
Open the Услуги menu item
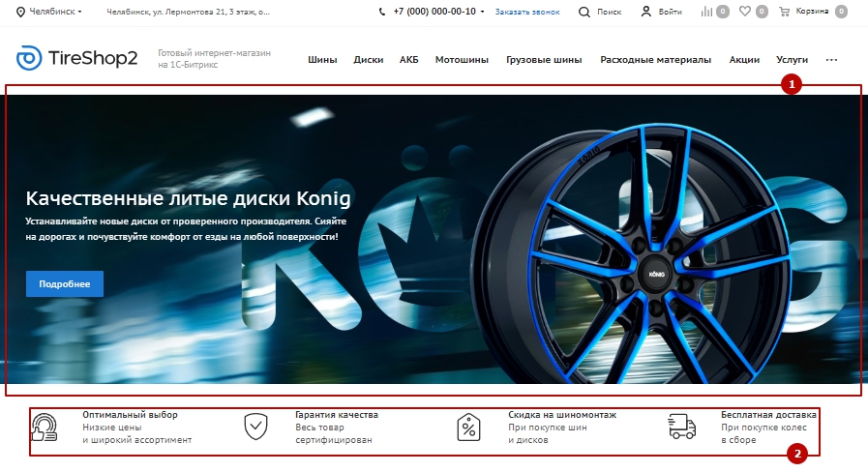(792, 60)
